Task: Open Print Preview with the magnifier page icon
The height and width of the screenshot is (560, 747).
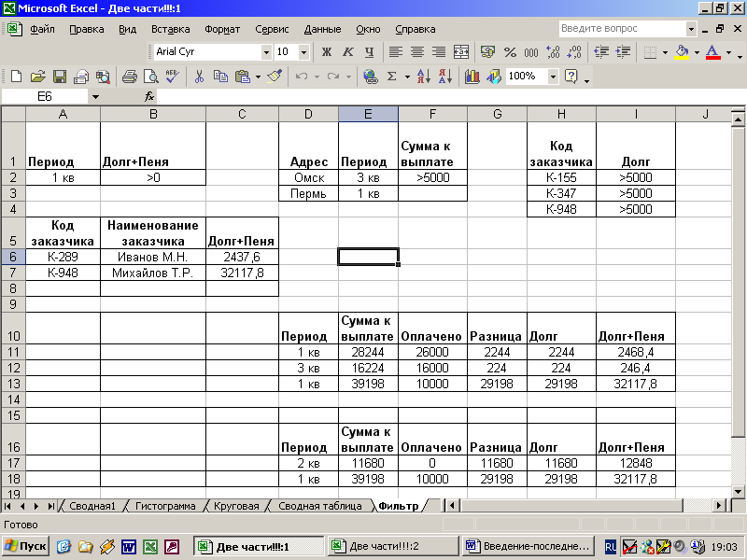Action: (151, 77)
